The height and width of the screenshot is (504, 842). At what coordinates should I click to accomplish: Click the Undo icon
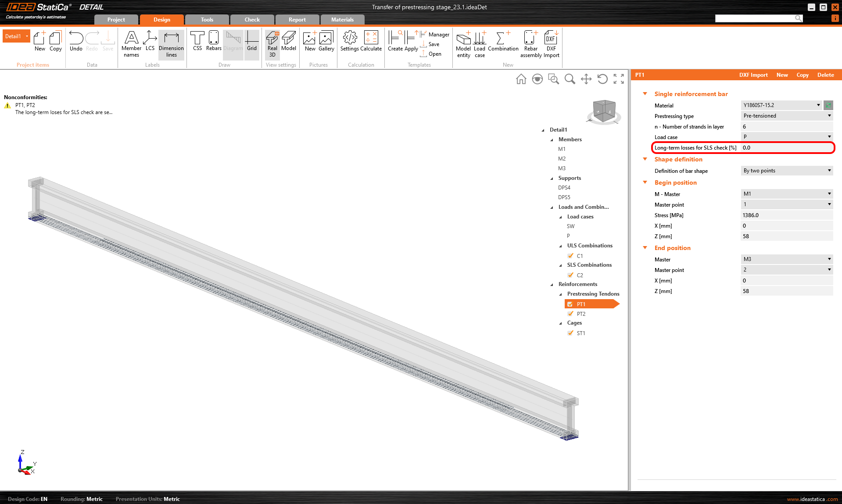coord(76,42)
